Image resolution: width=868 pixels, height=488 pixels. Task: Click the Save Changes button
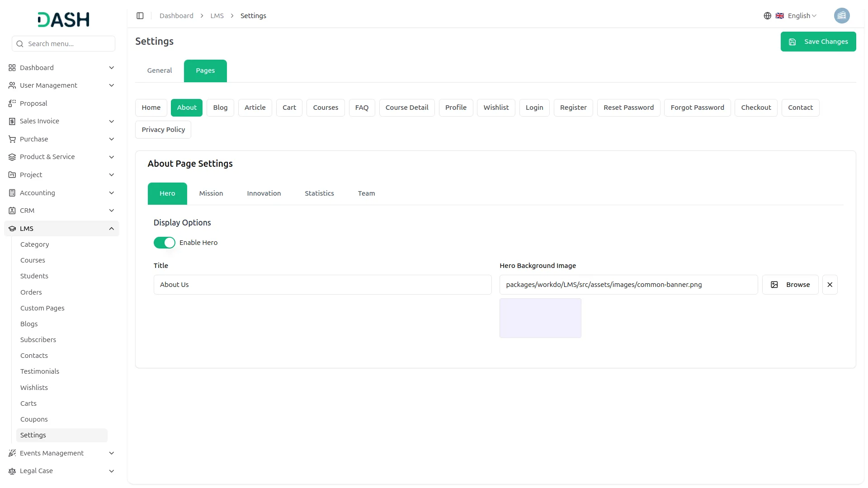[x=818, y=42]
